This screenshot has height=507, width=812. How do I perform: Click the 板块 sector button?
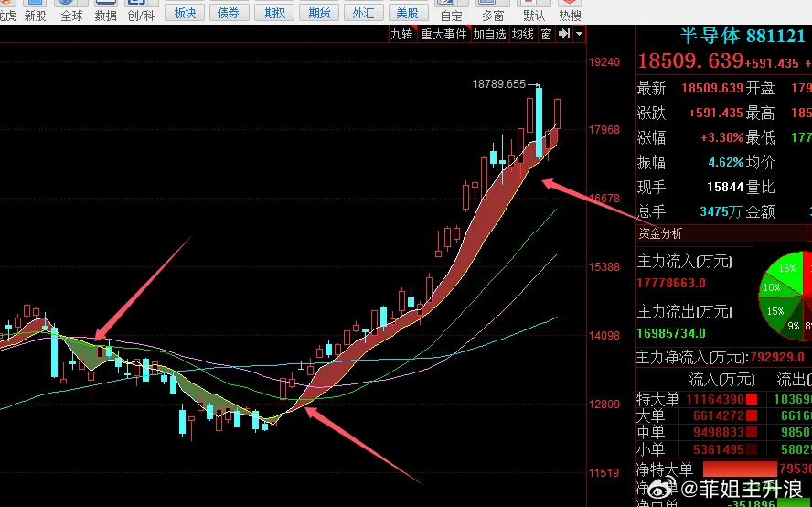pyautogui.click(x=185, y=13)
